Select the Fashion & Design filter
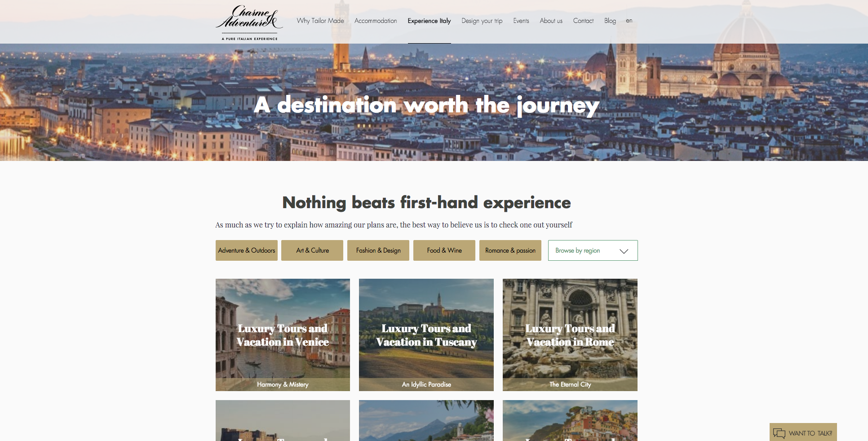Image resolution: width=868 pixels, height=441 pixels. [378, 250]
